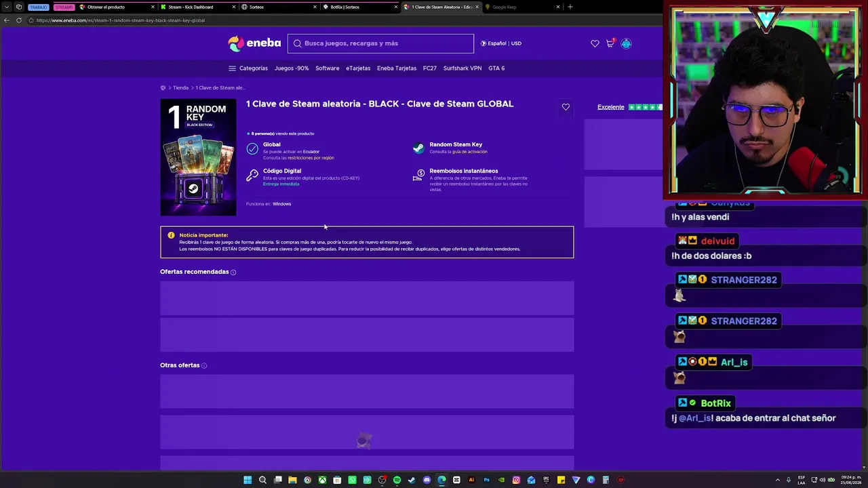Image resolution: width=868 pixels, height=488 pixels.
Task: Open the guía de activación link
Action: [470, 152]
